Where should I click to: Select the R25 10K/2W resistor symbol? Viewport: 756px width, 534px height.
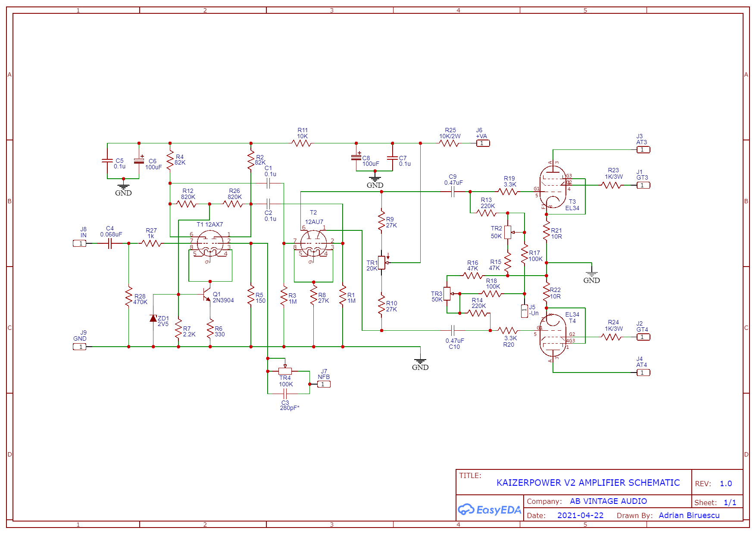click(x=449, y=143)
